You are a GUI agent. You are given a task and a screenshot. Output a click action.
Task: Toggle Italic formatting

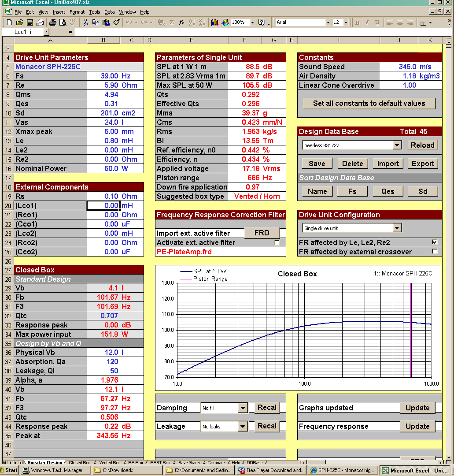367,22
